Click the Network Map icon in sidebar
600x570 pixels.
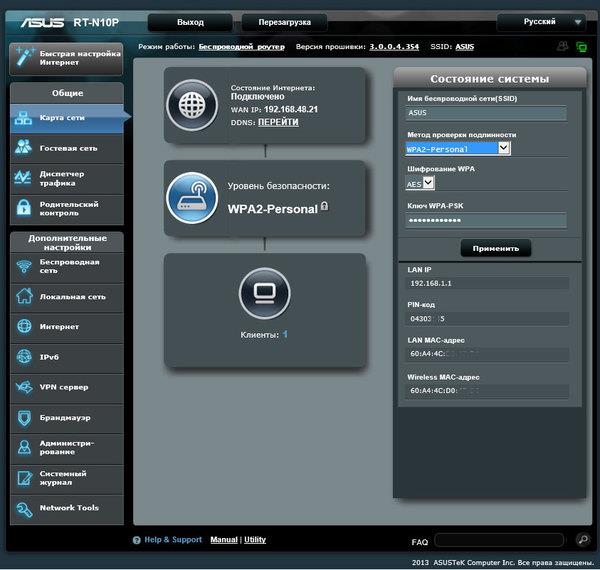pyautogui.click(x=23, y=118)
